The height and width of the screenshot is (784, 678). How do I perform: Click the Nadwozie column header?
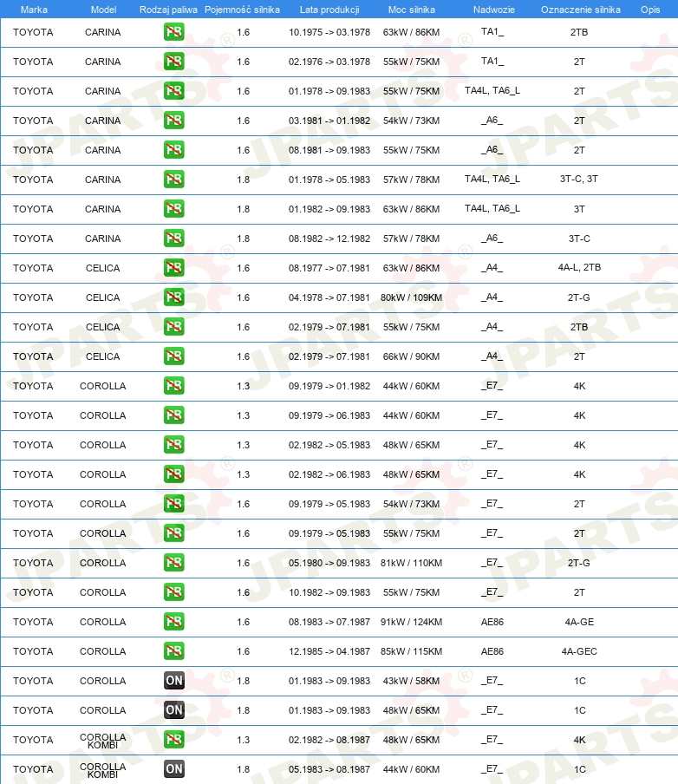click(494, 10)
